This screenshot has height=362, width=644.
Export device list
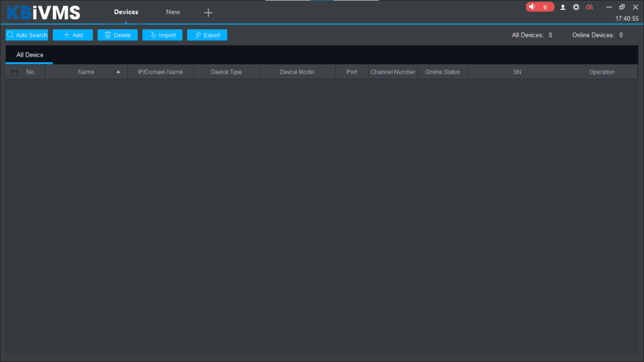[x=207, y=35]
